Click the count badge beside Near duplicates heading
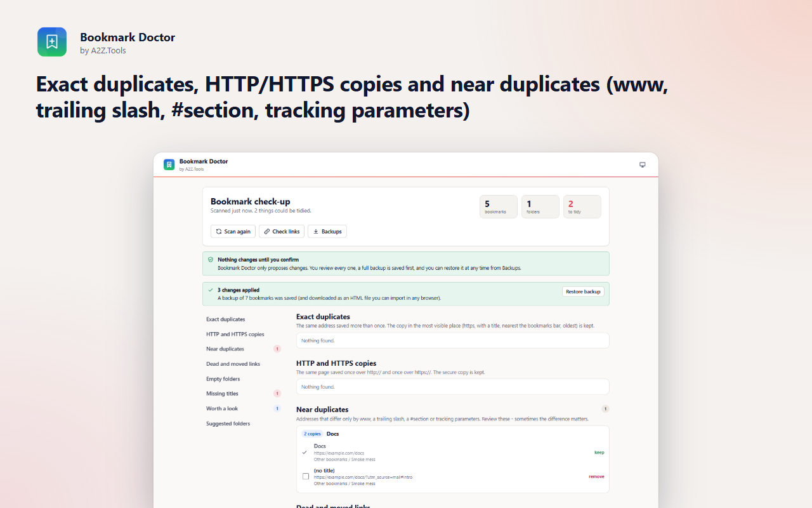Viewport: 812px width, 508px height. [605, 409]
